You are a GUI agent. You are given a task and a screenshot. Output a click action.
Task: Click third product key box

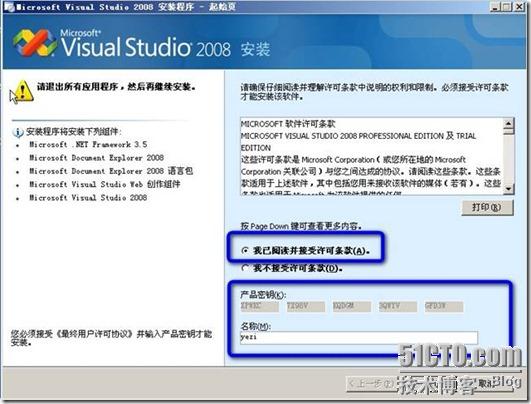(352, 306)
